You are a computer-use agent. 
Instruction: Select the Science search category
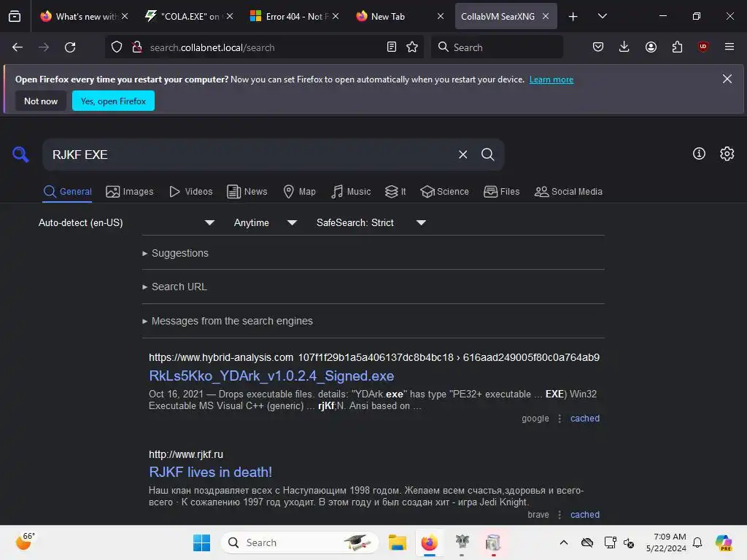444,192
